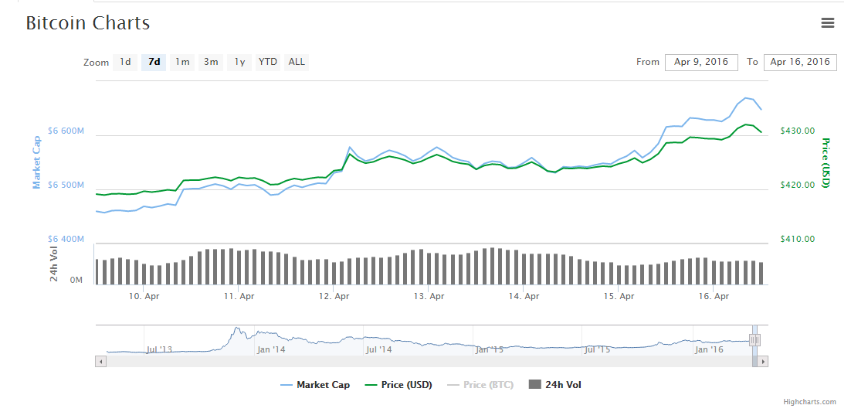
Task: Select the 7d zoom range
Action: 154,62
